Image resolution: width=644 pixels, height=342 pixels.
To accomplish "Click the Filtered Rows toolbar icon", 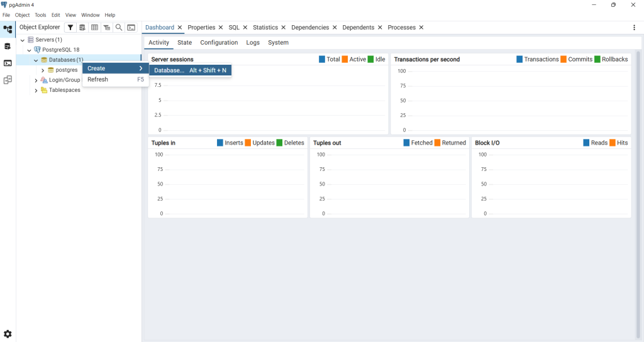I will click(107, 28).
